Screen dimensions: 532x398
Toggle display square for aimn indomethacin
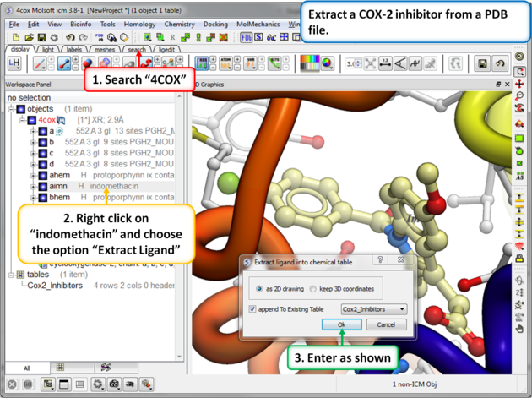(x=43, y=186)
